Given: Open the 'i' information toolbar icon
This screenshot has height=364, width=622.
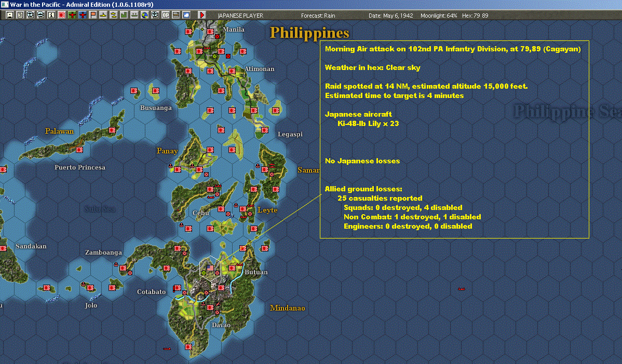Looking at the screenshot, I should (x=51, y=15).
